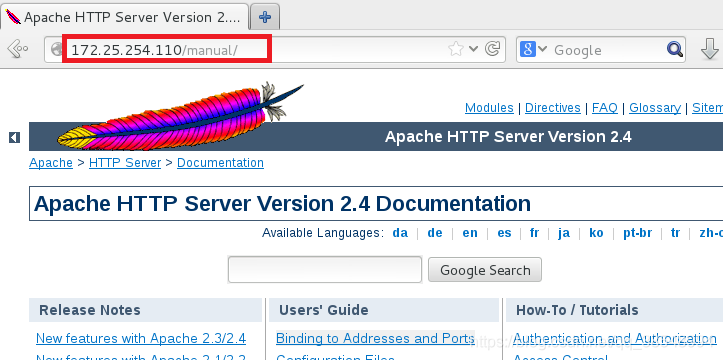Collapse the sidebar with left arrow icon
Viewport: 723px width, 360px height.
click(x=14, y=137)
